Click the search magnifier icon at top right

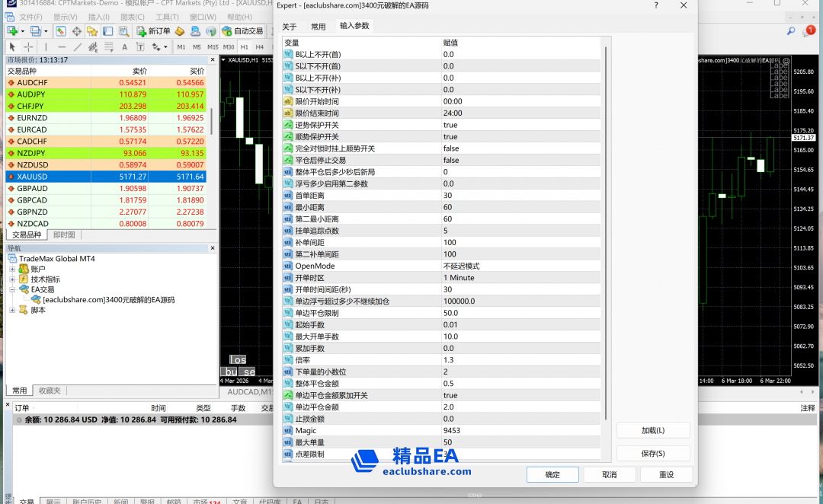(791, 31)
